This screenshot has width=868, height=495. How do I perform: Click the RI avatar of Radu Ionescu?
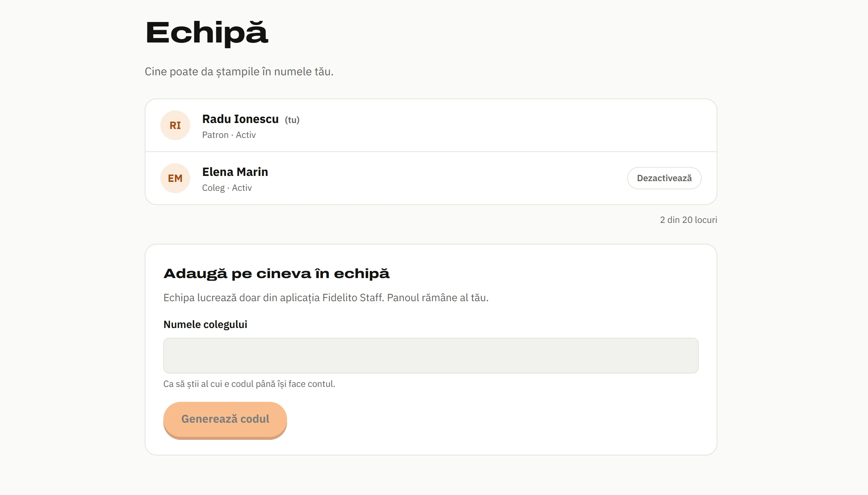click(x=175, y=125)
